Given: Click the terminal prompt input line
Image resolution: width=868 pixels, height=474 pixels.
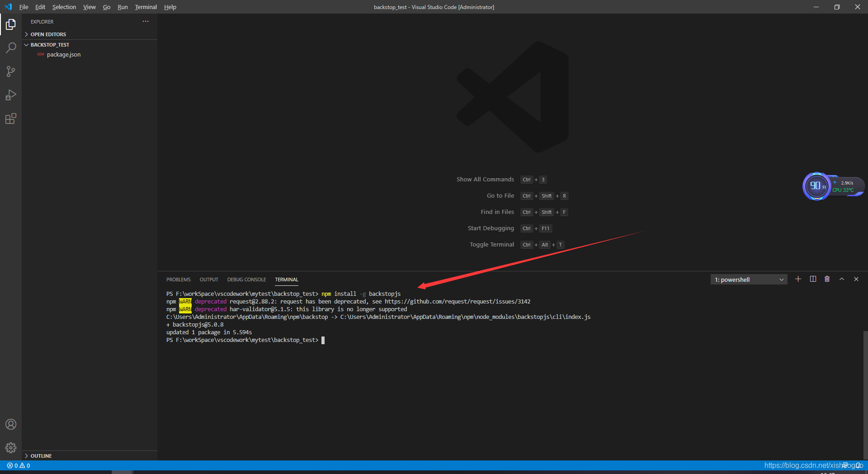Looking at the screenshot, I should tap(245, 340).
